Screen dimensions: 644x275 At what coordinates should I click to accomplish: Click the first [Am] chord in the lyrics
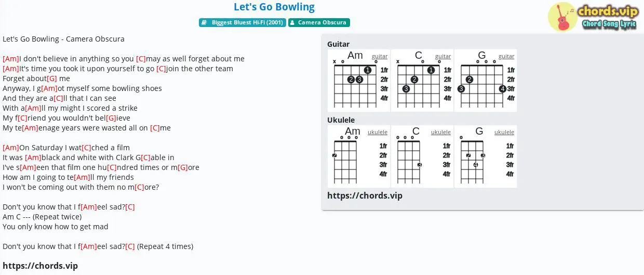coord(11,59)
